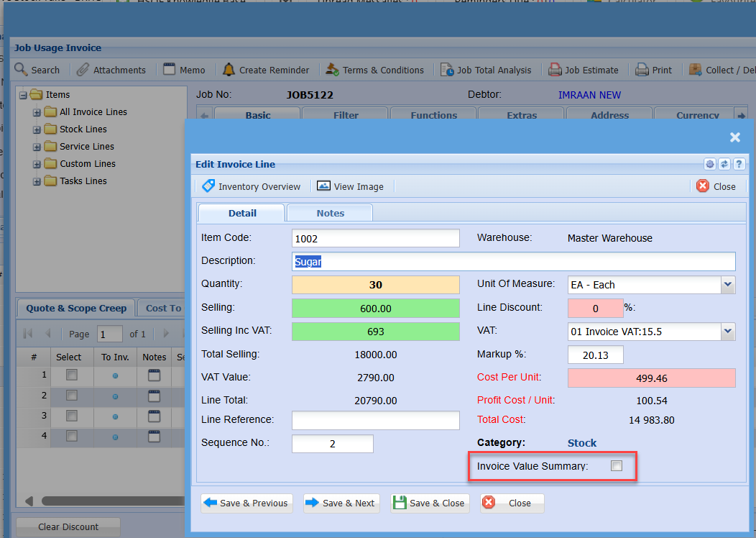The width and height of the screenshot is (756, 538).
Task: Create Reminder using the bell icon
Action: [x=229, y=70]
